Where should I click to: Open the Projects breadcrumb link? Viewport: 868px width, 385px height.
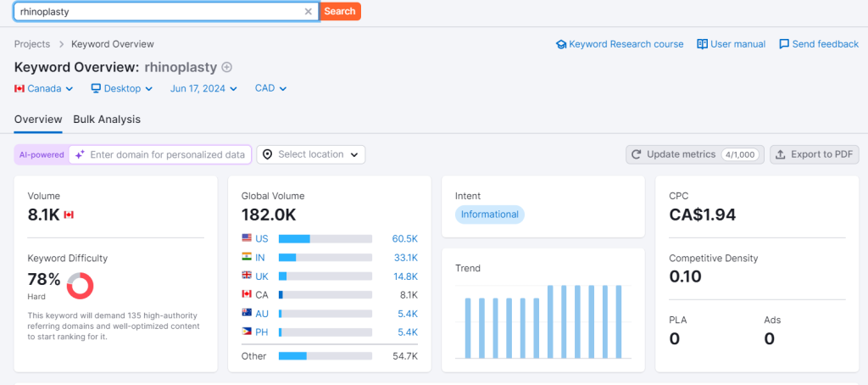[x=32, y=44]
